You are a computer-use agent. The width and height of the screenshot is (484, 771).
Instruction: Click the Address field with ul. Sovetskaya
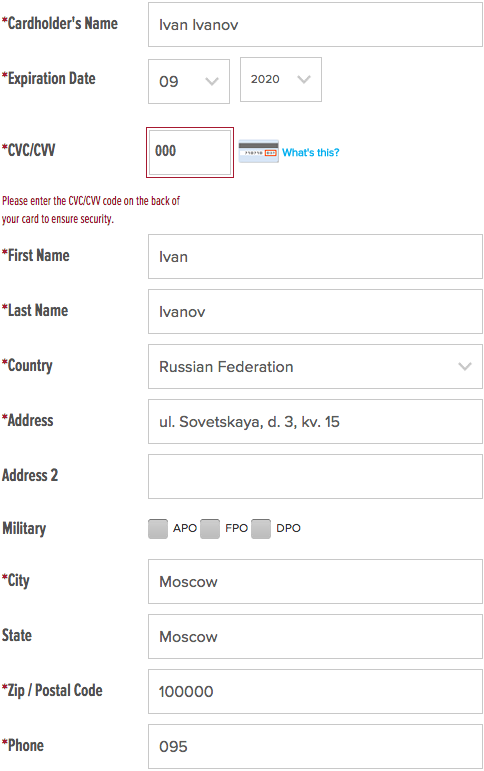tap(315, 421)
